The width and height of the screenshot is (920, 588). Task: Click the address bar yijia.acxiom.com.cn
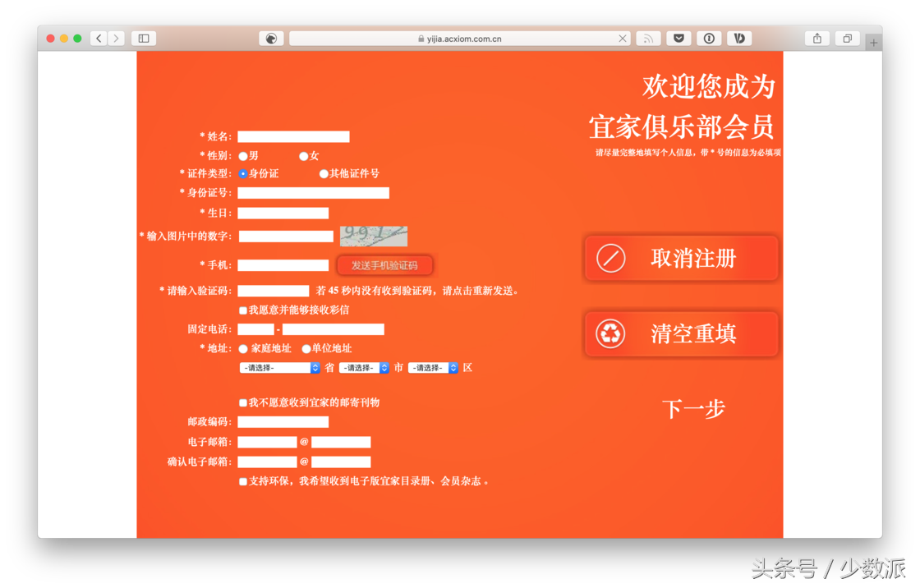coord(460,39)
